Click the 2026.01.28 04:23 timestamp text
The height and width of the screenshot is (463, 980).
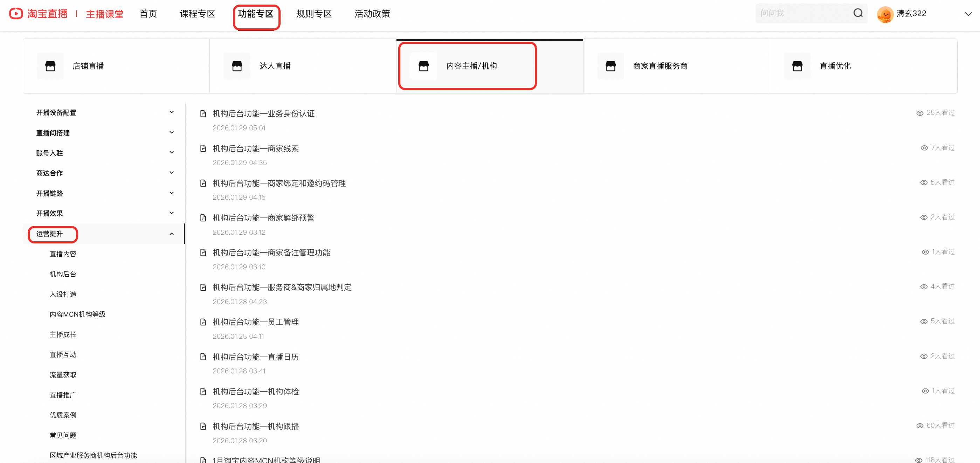pos(240,302)
